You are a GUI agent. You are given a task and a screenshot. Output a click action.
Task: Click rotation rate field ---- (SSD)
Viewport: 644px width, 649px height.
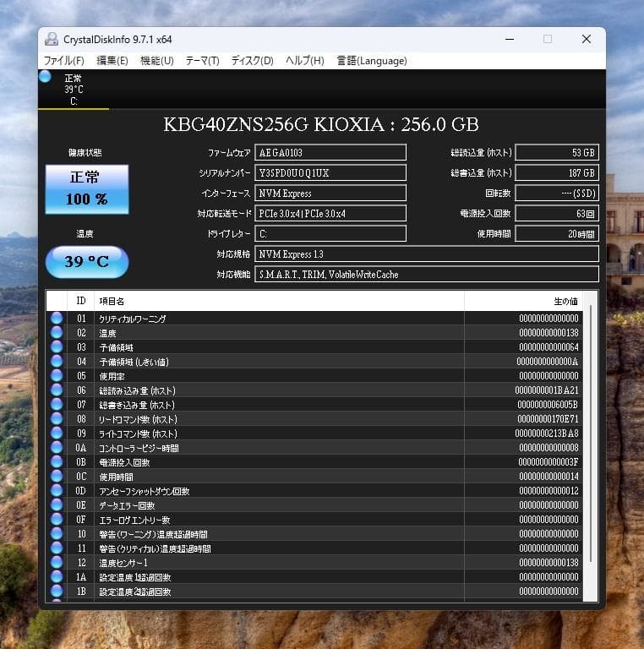point(557,193)
